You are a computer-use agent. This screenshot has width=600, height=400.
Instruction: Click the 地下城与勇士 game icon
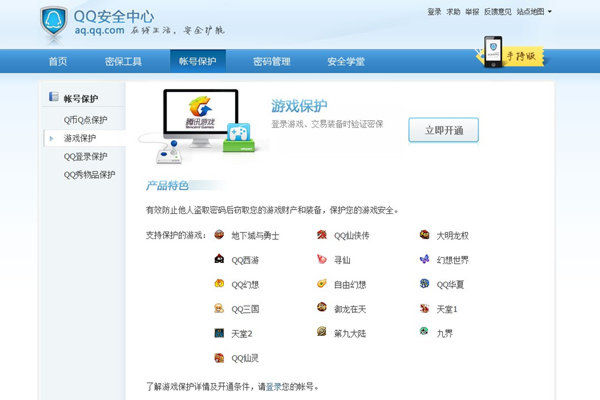point(219,236)
